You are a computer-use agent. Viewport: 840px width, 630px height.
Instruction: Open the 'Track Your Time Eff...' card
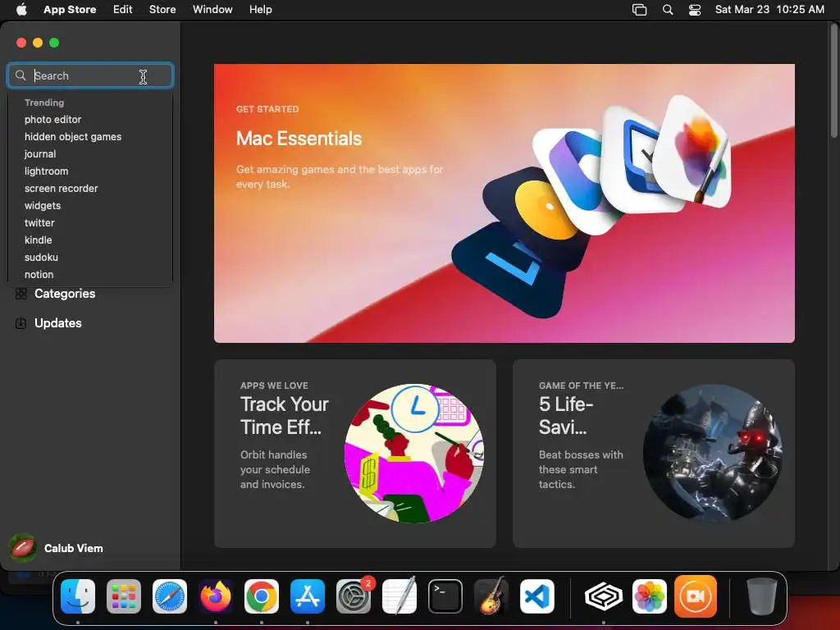(355, 453)
